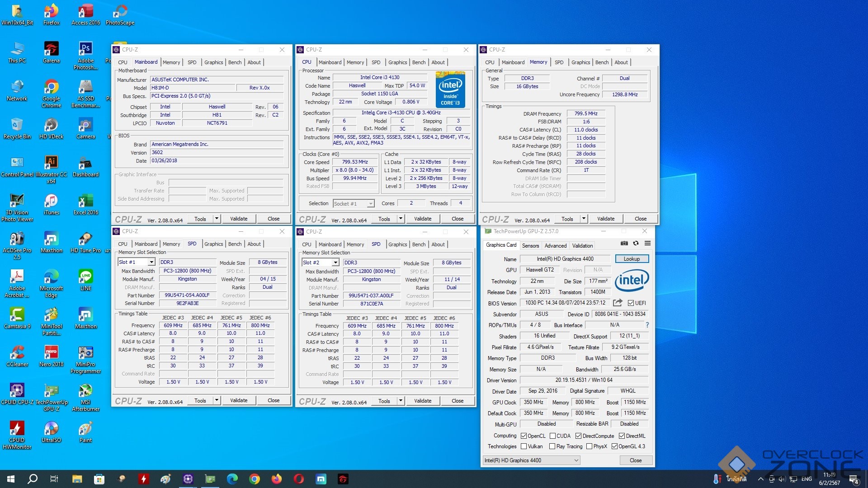Click the GPU-Z screenshot camera icon

(624, 244)
